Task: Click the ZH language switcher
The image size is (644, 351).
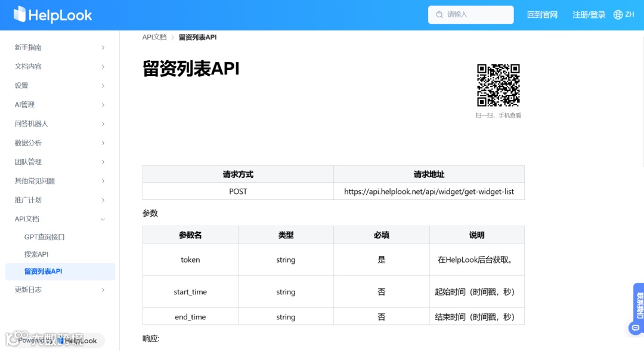Action: 628,14
